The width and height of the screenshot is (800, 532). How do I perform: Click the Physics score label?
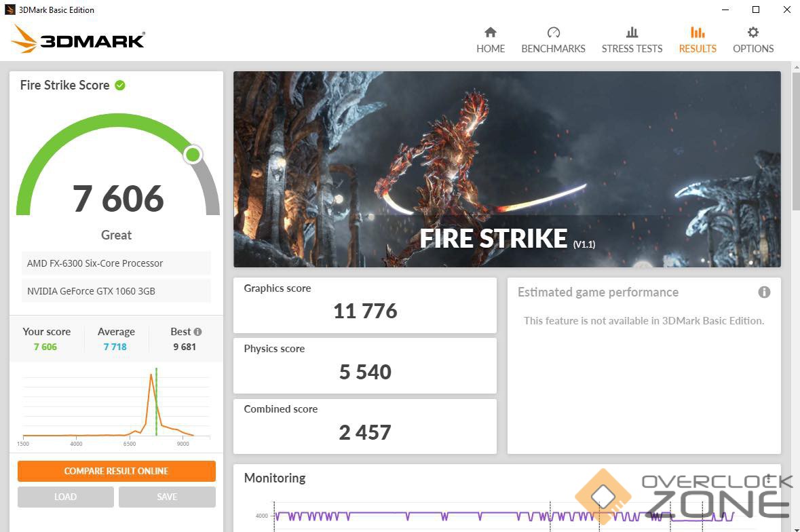click(x=274, y=348)
